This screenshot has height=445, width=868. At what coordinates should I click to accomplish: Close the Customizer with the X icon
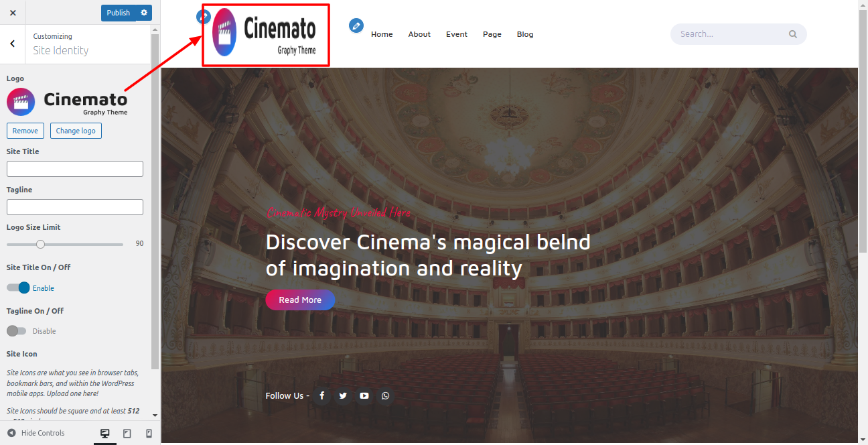click(13, 13)
